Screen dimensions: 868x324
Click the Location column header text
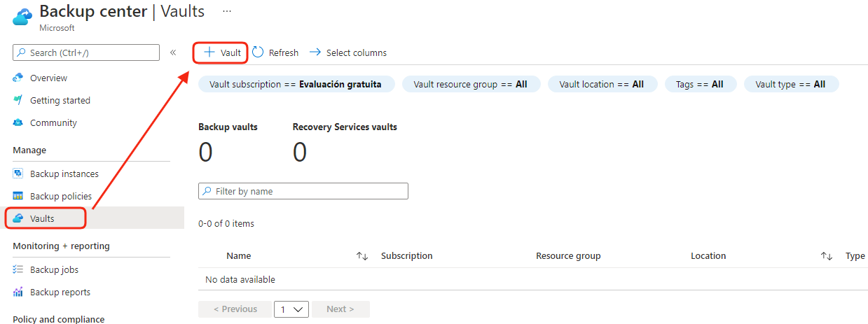coord(708,256)
